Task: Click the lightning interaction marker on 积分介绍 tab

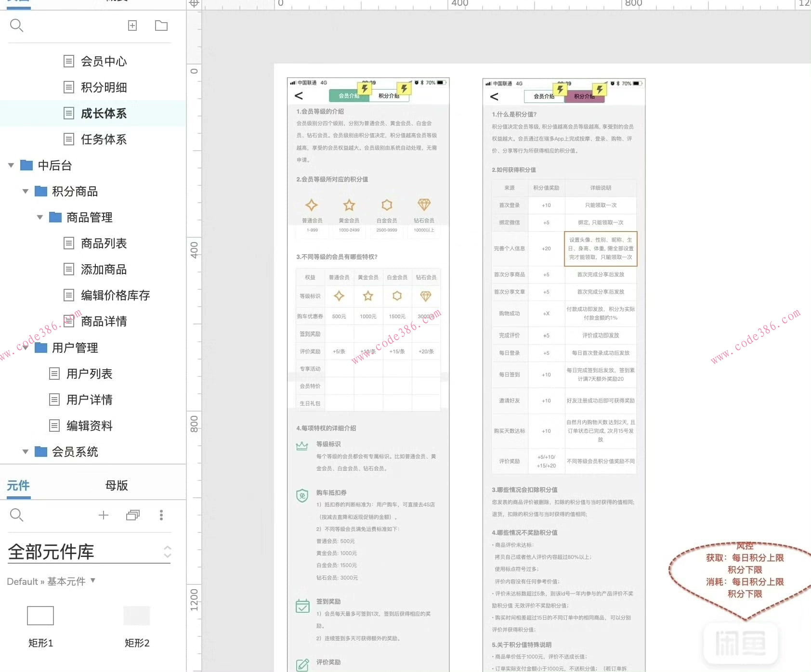Action: click(404, 89)
